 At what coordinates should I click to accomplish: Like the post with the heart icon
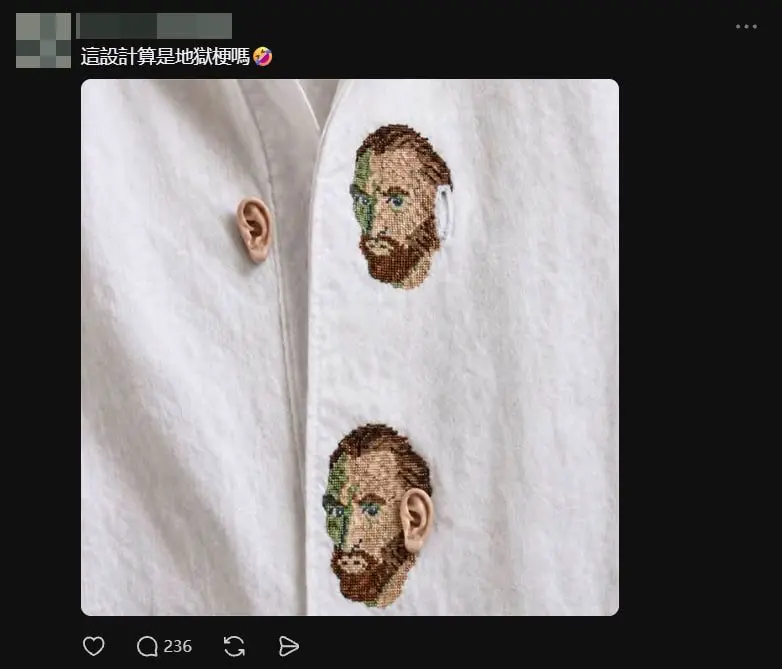pyautogui.click(x=94, y=646)
